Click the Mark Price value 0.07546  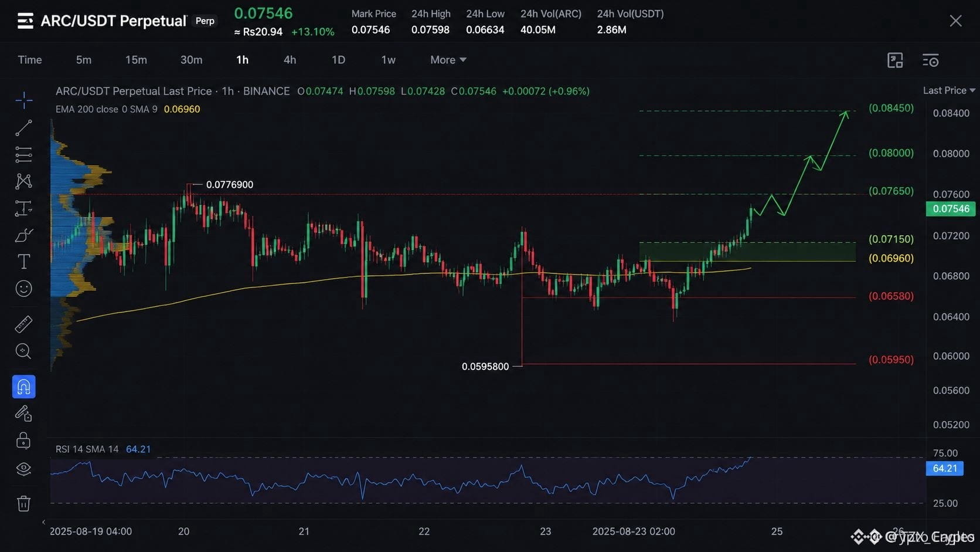tap(370, 30)
